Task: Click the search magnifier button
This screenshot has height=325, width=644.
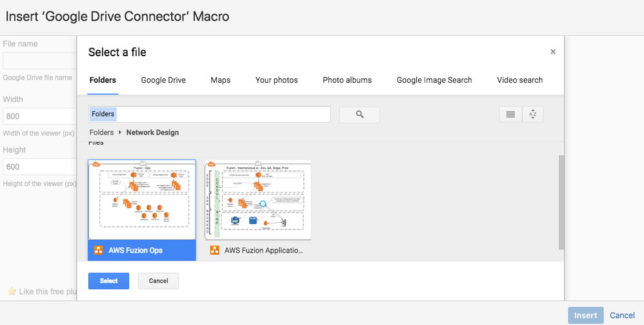Action: click(x=359, y=114)
